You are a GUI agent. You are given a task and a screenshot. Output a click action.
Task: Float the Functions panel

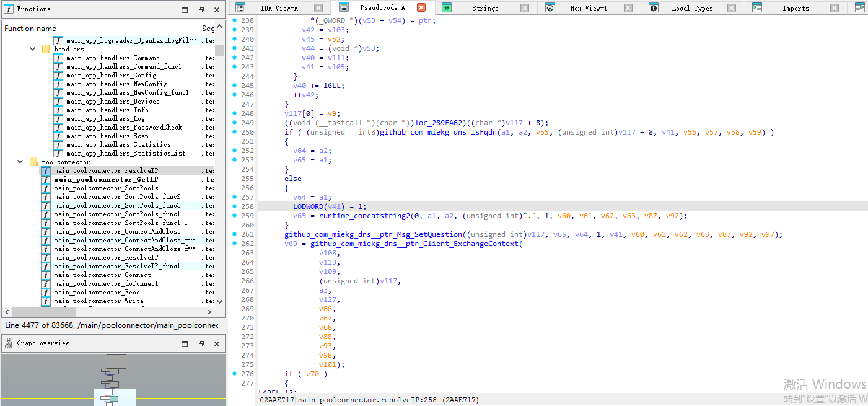pos(201,10)
